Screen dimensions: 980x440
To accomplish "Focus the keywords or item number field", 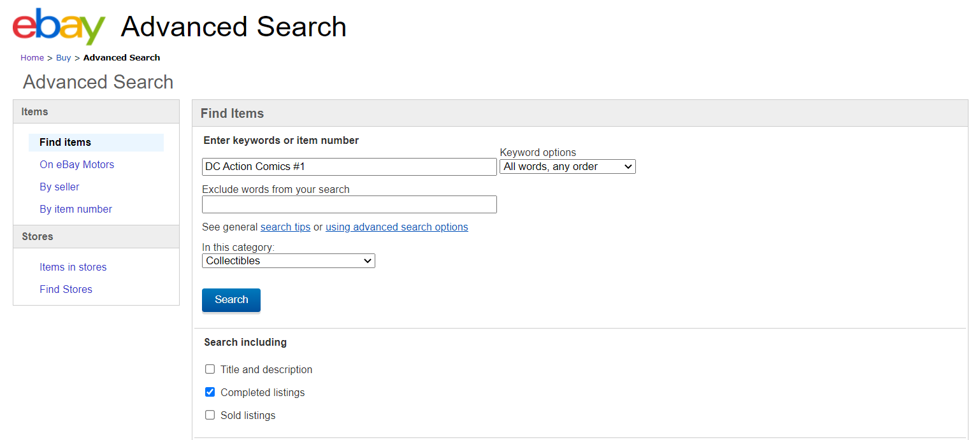I will (349, 167).
